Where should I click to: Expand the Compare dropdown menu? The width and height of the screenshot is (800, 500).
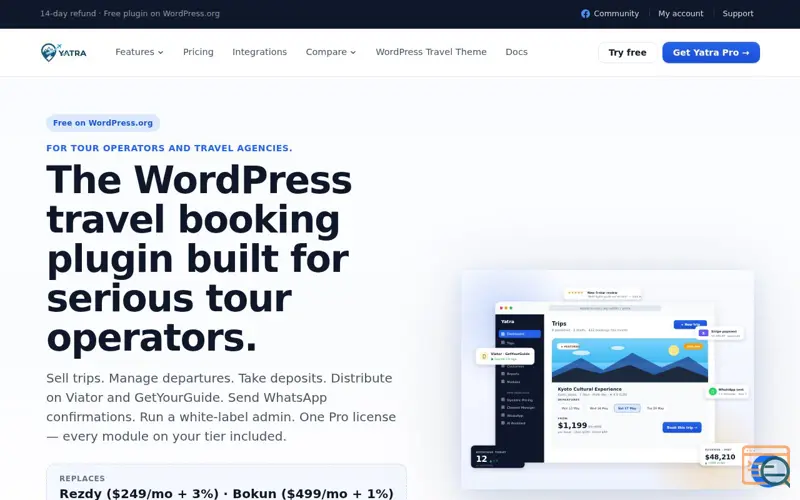331,52
